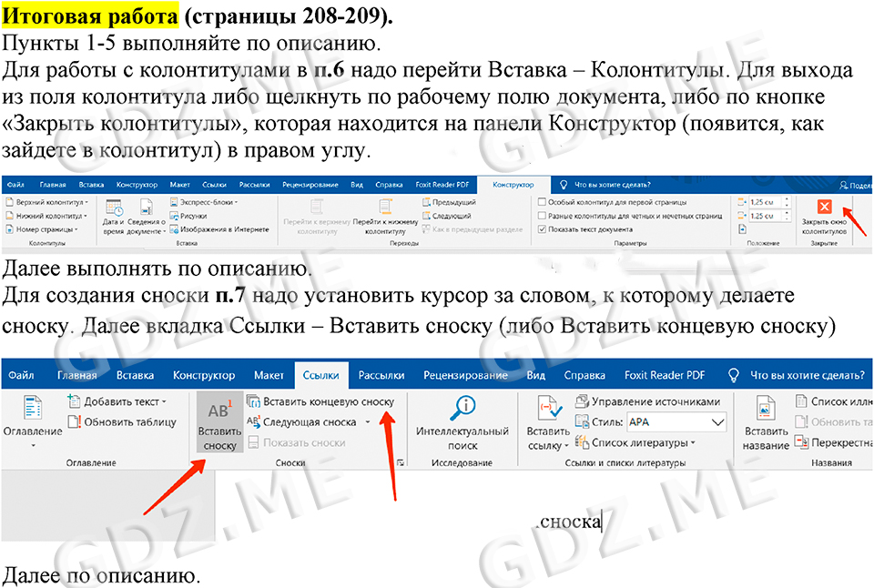Screen dimensions: 874x588
Task: Click Перейти к нижнему колонтитулу icon
Action: (384, 207)
